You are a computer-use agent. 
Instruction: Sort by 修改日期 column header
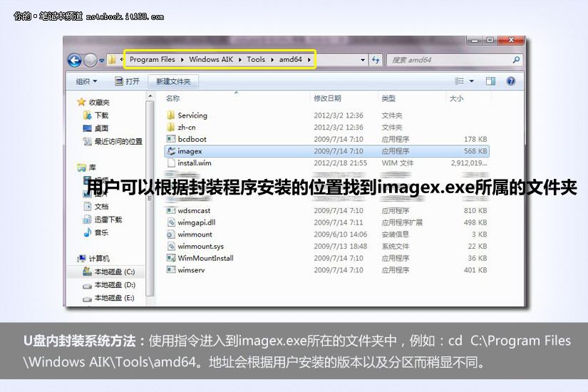(327, 98)
